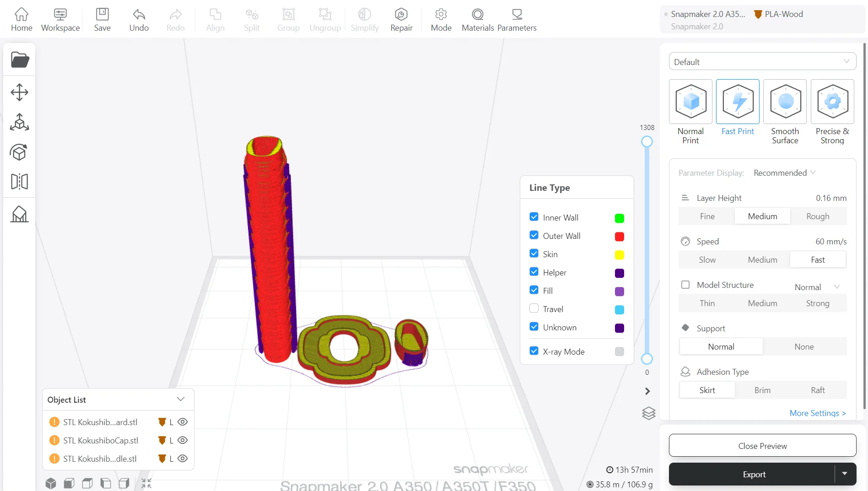Enable the Model Structure checkbox
Viewport: 868px width, 491px height.
click(x=685, y=285)
